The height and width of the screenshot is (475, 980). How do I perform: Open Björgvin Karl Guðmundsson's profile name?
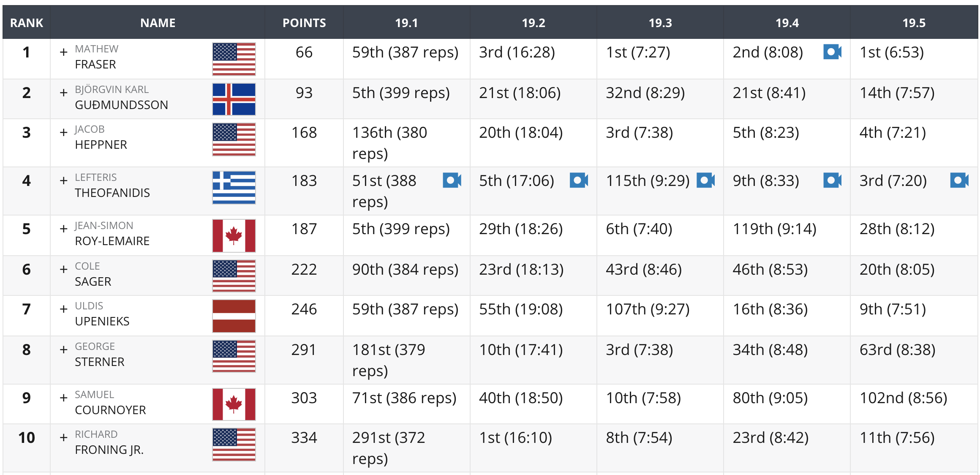pos(121,97)
